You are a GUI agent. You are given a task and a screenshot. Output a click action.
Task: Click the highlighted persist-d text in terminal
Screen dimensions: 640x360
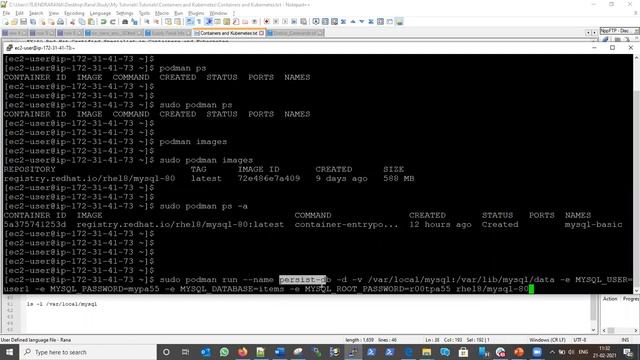(x=302, y=280)
